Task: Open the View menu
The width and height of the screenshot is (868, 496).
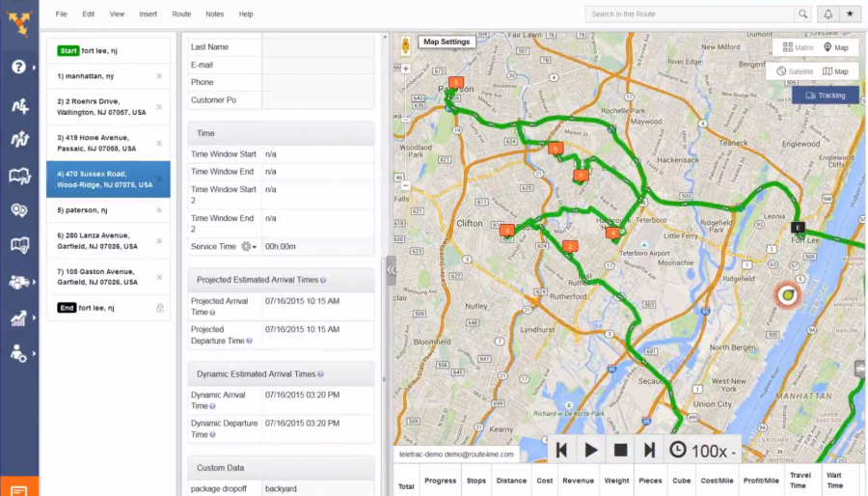Action: click(x=117, y=14)
